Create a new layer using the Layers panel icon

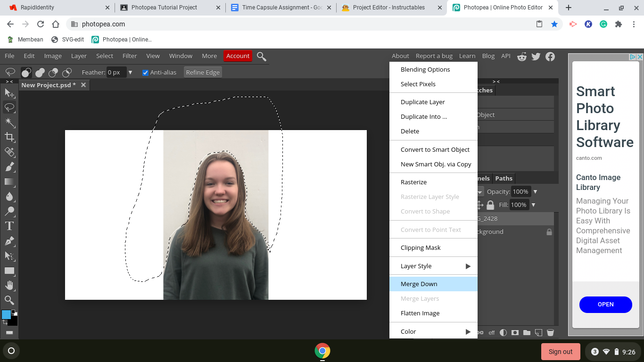539,332
